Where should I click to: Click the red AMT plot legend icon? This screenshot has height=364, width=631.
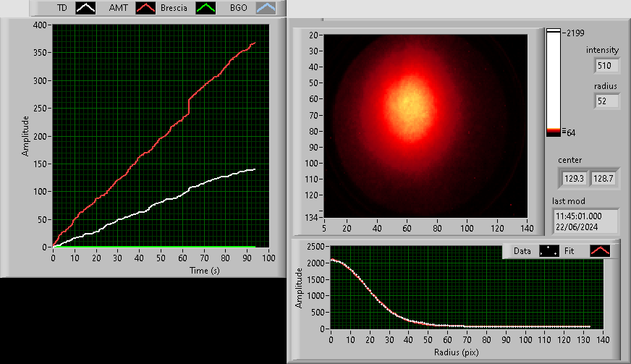148,8
